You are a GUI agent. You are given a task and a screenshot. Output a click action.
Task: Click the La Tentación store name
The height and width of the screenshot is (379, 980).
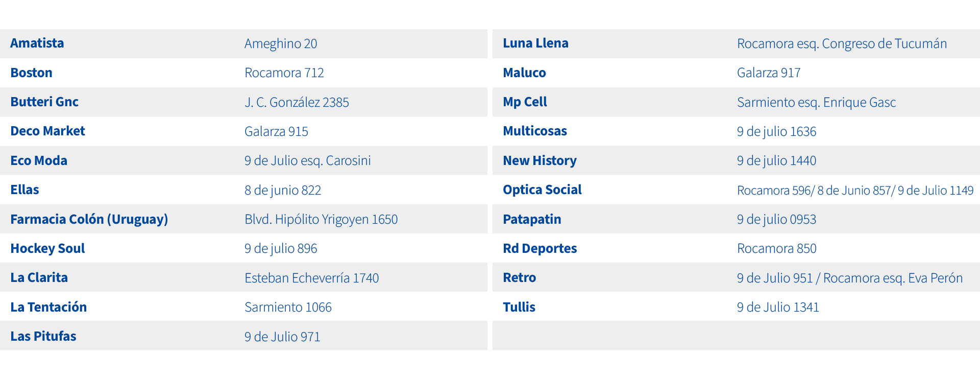tap(48, 307)
